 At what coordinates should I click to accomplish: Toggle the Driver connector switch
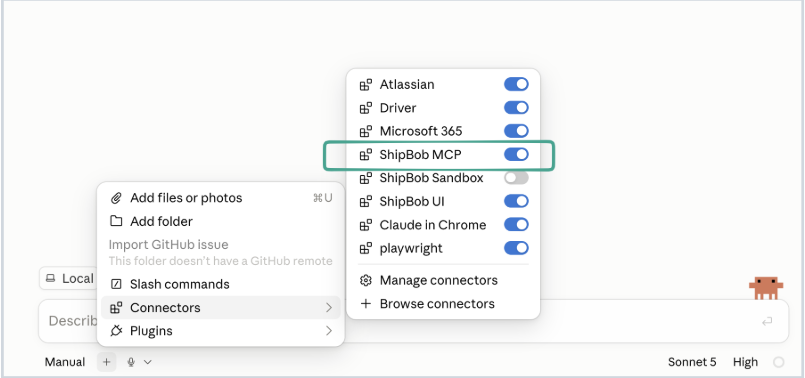pos(516,108)
